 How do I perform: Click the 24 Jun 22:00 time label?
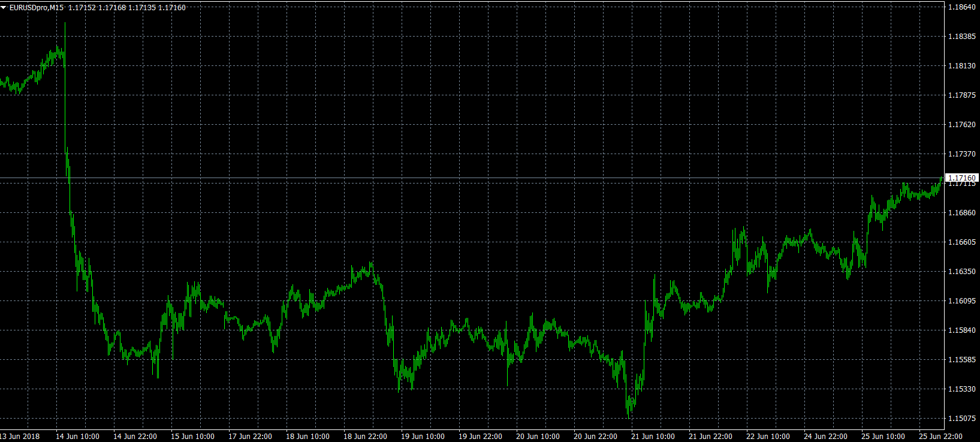pyautogui.click(x=825, y=437)
